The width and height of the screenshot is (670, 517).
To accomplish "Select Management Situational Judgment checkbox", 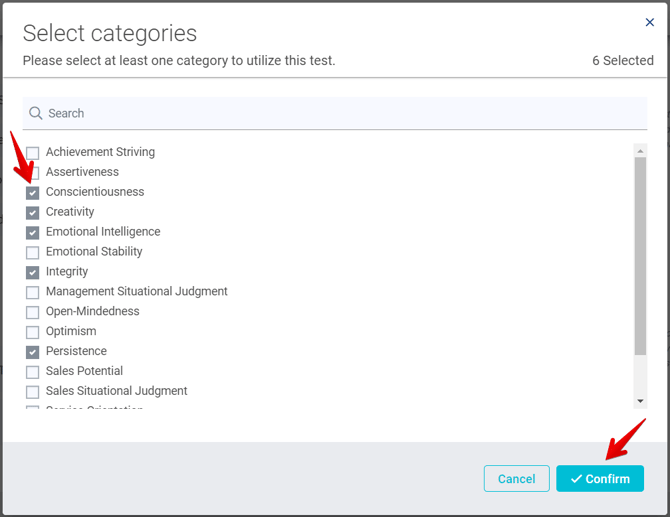I will [x=33, y=292].
